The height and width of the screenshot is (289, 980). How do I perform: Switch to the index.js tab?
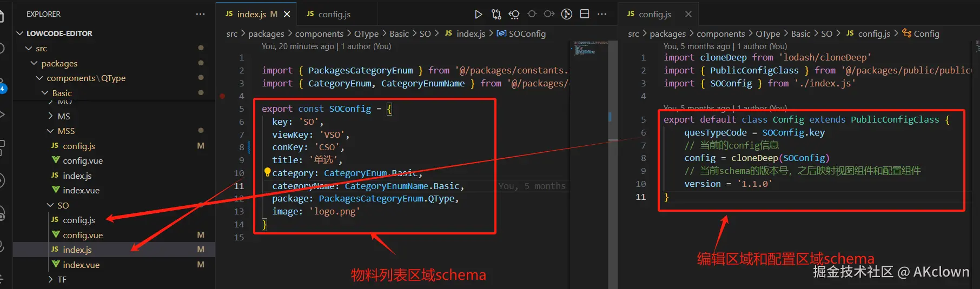(x=251, y=14)
